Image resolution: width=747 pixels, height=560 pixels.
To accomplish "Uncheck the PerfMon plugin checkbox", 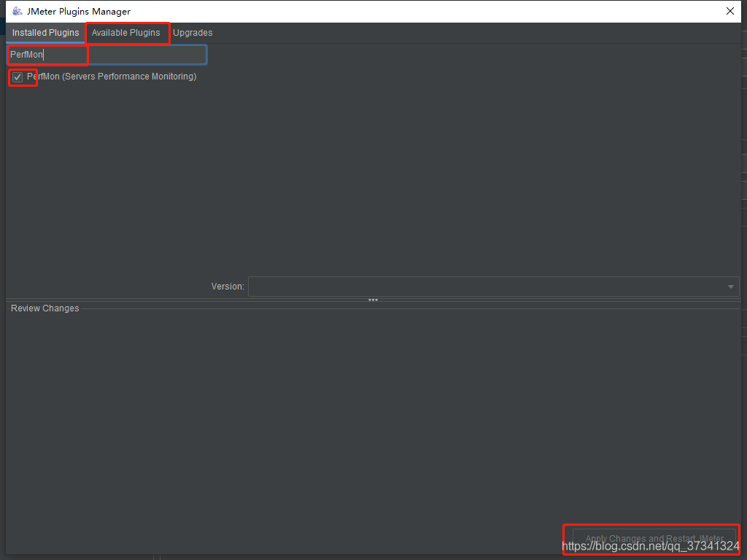I will coord(18,77).
